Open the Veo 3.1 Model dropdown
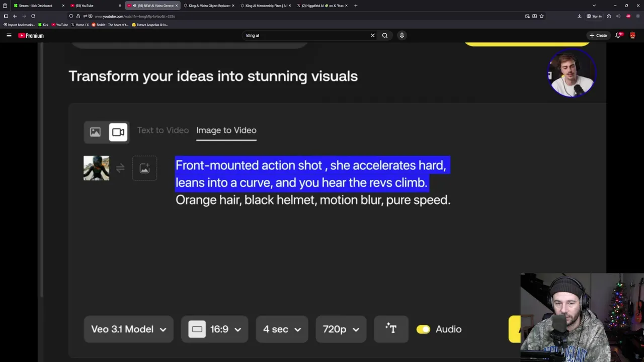The image size is (644, 362). [x=128, y=329]
